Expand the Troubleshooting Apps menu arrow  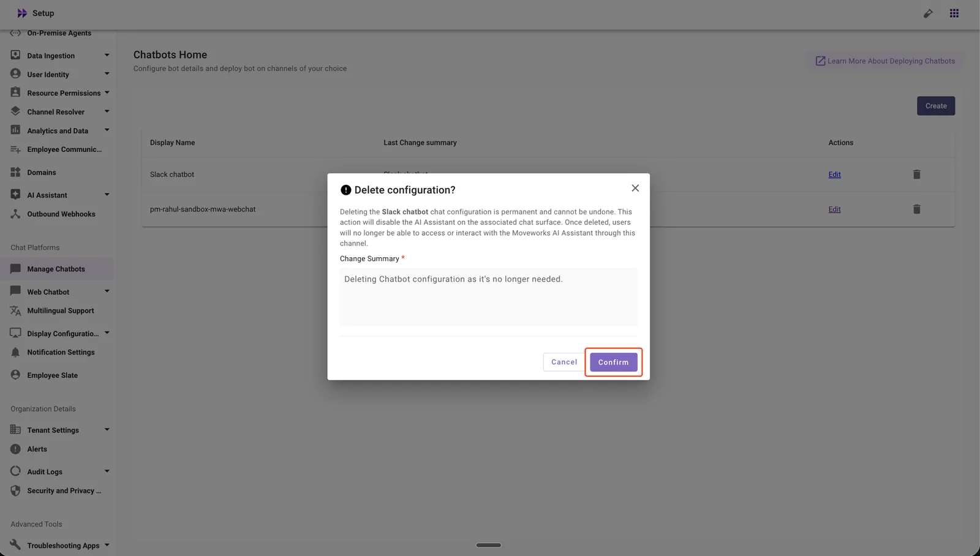pos(107,545)
